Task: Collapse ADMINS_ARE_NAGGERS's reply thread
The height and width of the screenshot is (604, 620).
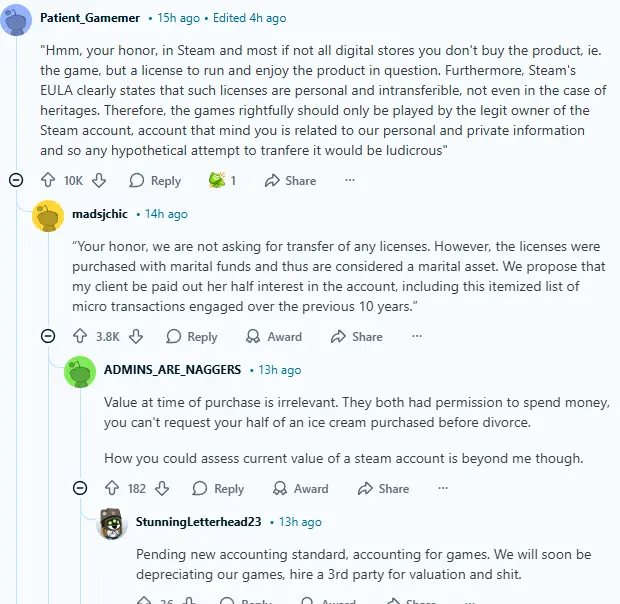Action: pos(80,489)
